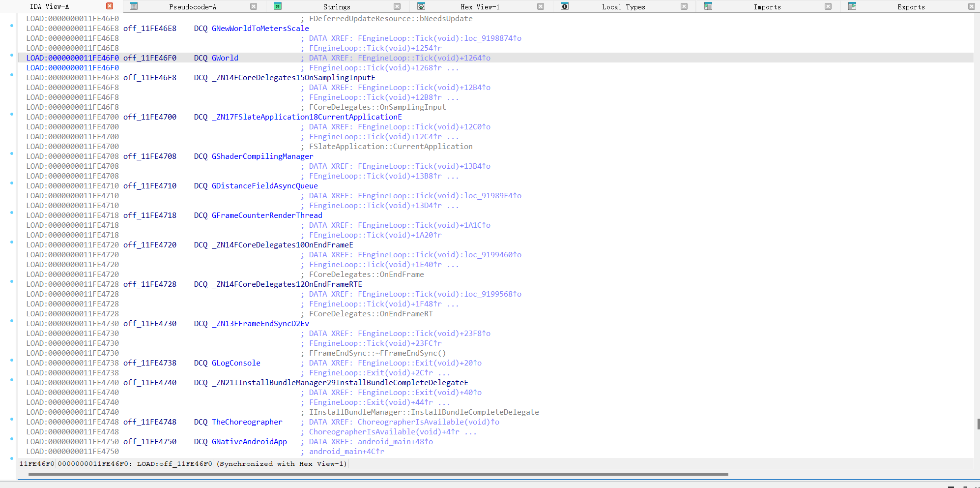This screenshot has width=980, height=488.
Task: Close the Exports tab
Action: [972, 6]
